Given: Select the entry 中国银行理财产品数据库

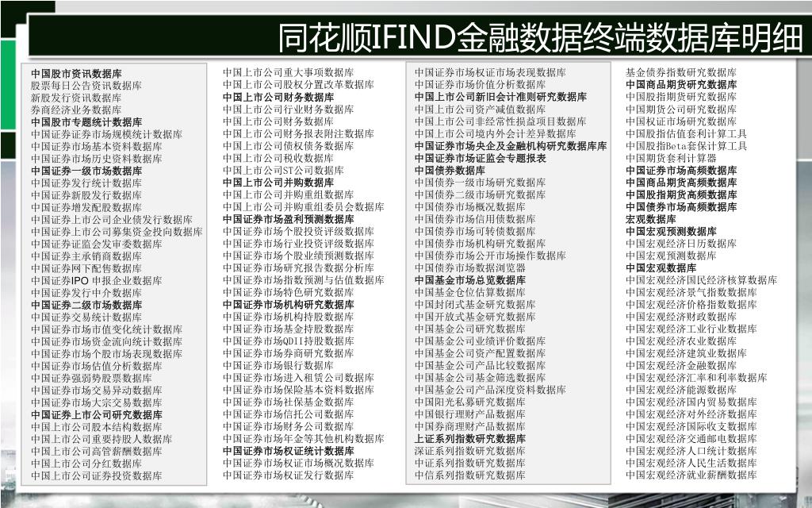Looking at the screenshot, I should click(469, 414).
